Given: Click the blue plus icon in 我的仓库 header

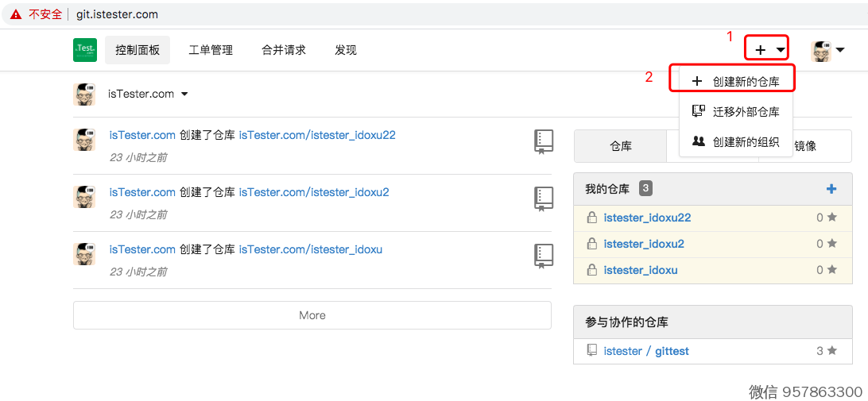Looking at the screenshot, I should coord(831,189).
